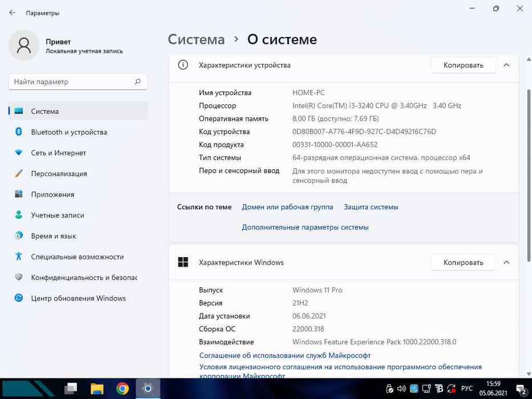
Task: Click the scrollbar up arrow
Action: [529, 59]
